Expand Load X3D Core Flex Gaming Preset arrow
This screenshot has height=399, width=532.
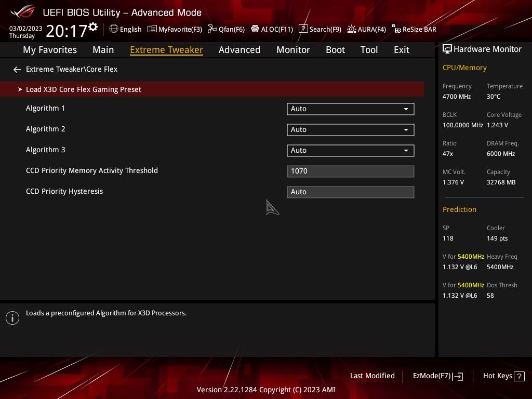point(20,89)
